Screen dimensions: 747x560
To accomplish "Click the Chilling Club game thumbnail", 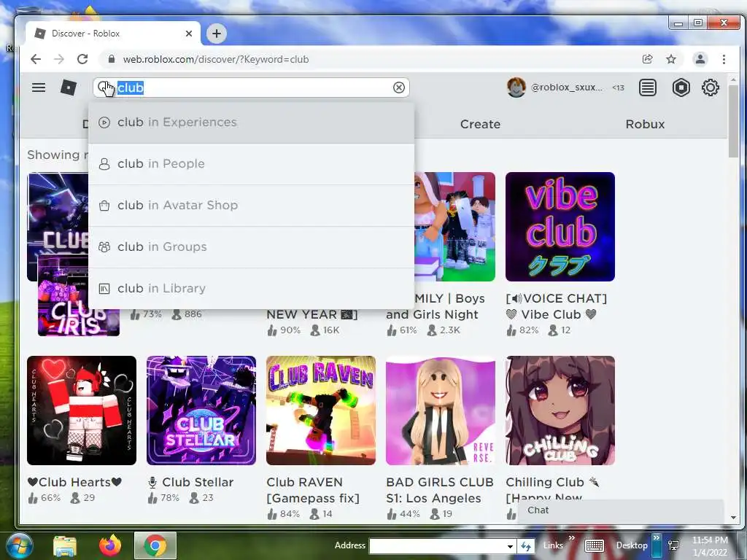I will [x=560, y=411].
